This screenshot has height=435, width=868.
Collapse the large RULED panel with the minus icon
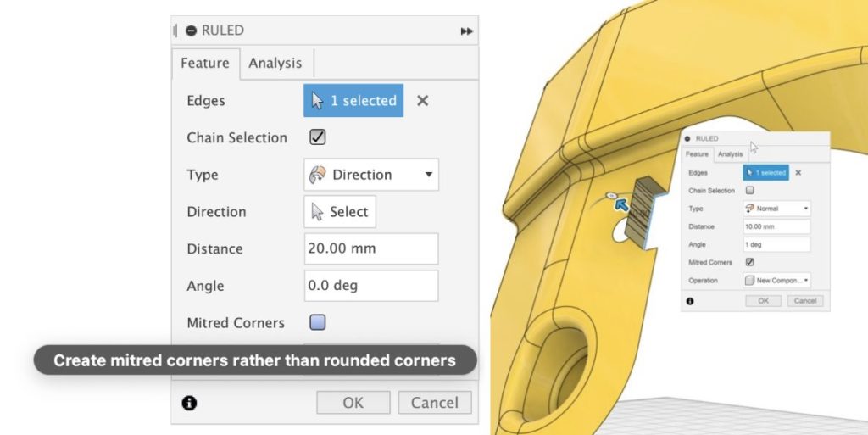click(192, 31)
